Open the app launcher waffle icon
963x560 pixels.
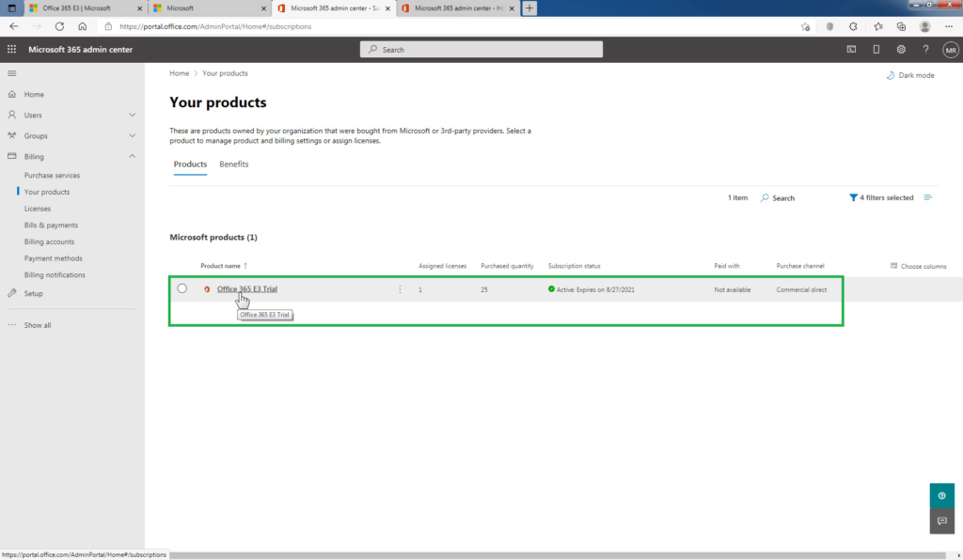click(11, 49)
